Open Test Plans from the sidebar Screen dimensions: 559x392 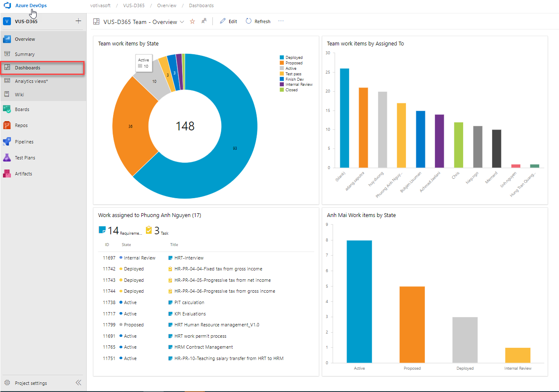pyautogui.click(x=25, y=158)
